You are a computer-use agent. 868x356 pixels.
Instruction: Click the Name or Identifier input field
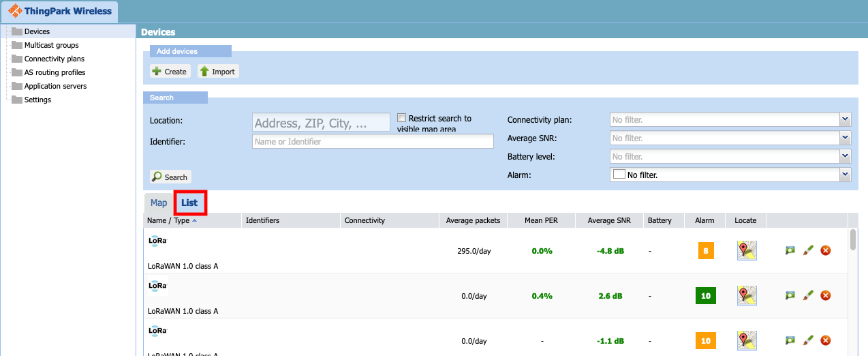tap(373, 141)
